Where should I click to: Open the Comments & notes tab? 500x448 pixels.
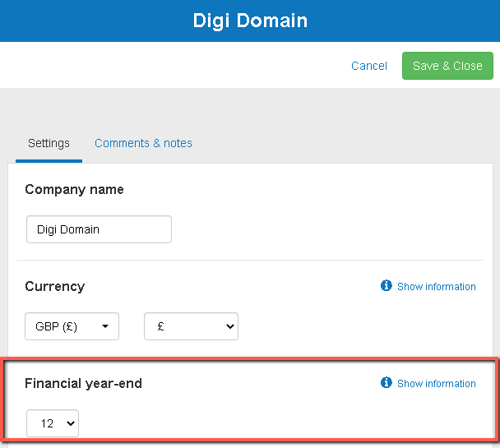click(143, 143)
